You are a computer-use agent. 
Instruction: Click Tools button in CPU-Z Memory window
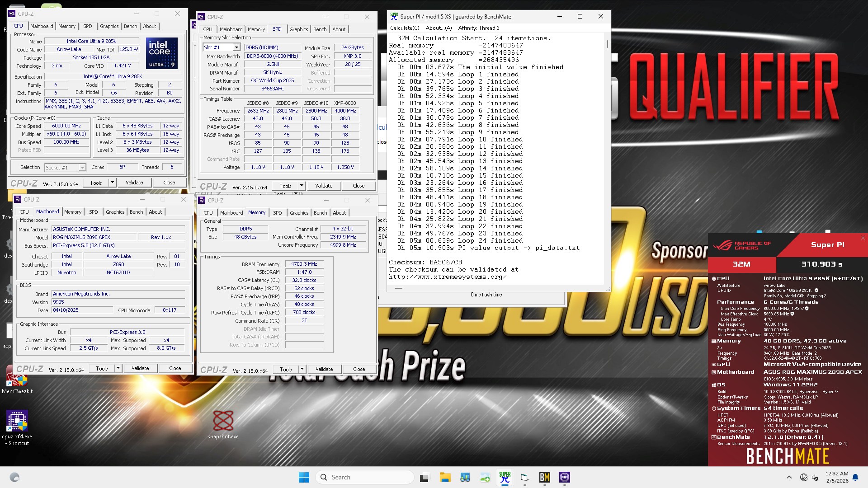(286, 369)
